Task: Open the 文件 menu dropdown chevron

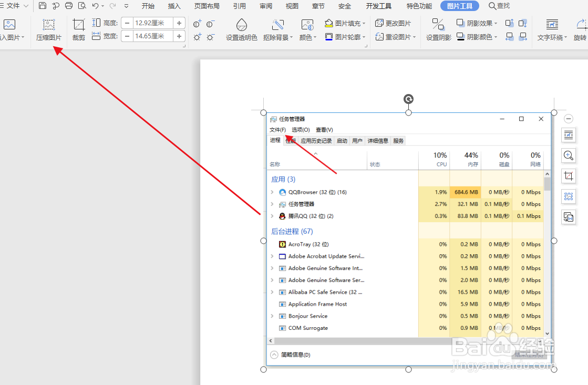Action: [x=26, y=6]
